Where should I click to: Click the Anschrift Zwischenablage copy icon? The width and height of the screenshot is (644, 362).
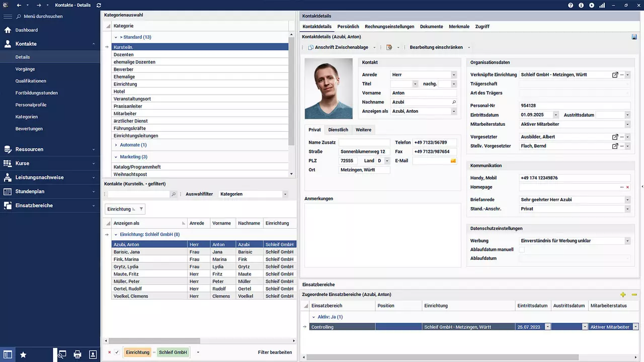[310, 47]
